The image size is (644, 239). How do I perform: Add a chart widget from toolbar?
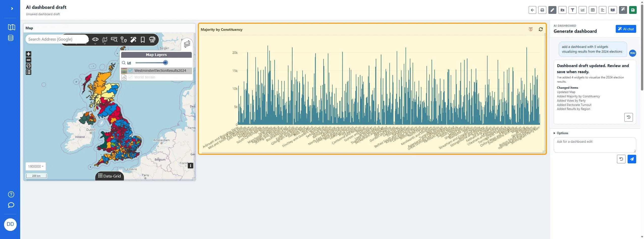coord(583,10)
